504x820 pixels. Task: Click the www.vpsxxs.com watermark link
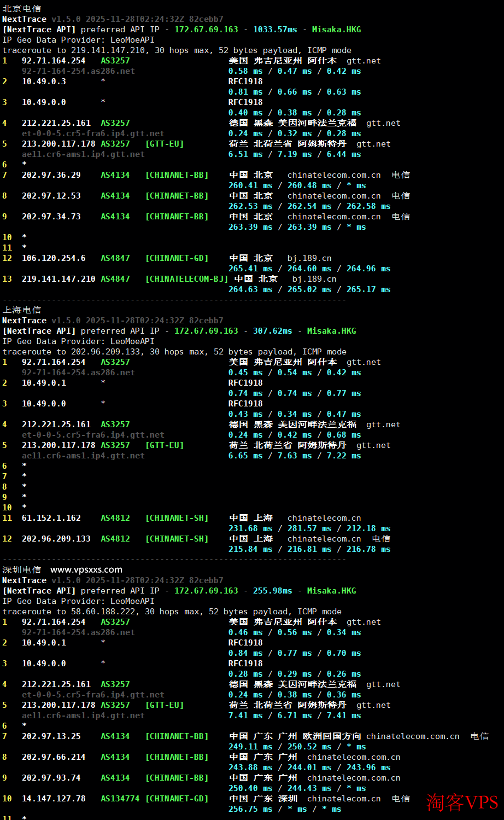[86, 569]
